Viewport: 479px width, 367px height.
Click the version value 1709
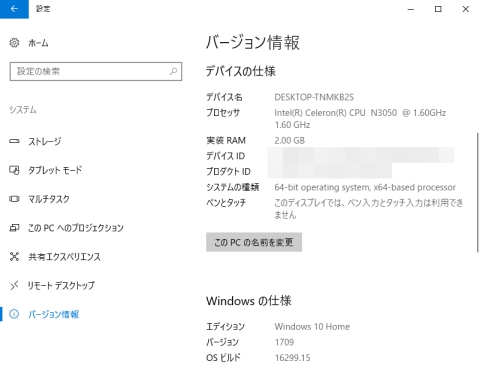[284, 342]
